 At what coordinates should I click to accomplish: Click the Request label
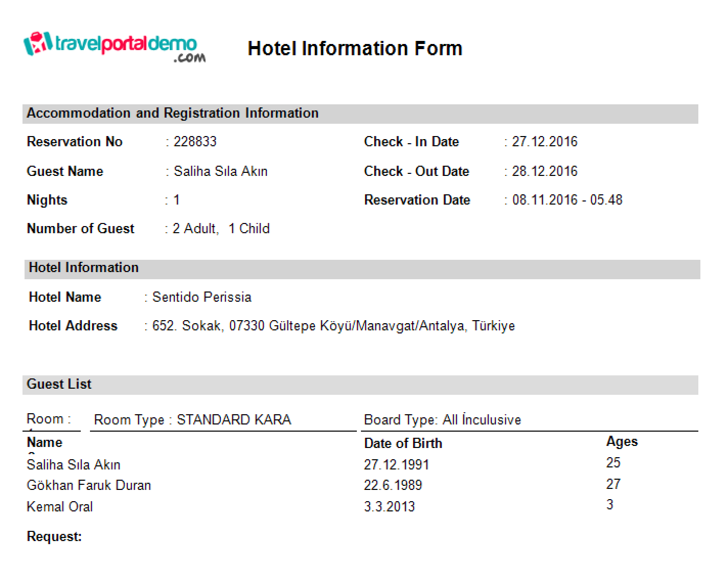coord(54,537)
